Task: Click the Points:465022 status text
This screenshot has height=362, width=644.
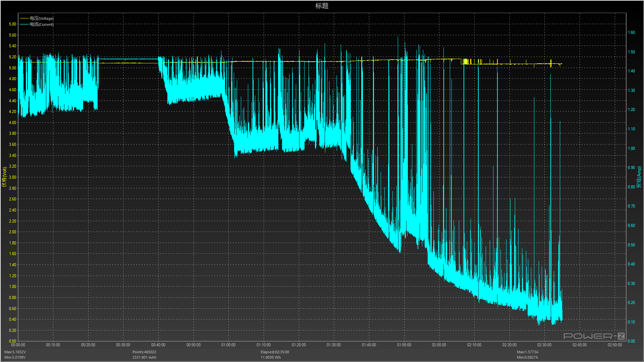Action: point(144,352)
